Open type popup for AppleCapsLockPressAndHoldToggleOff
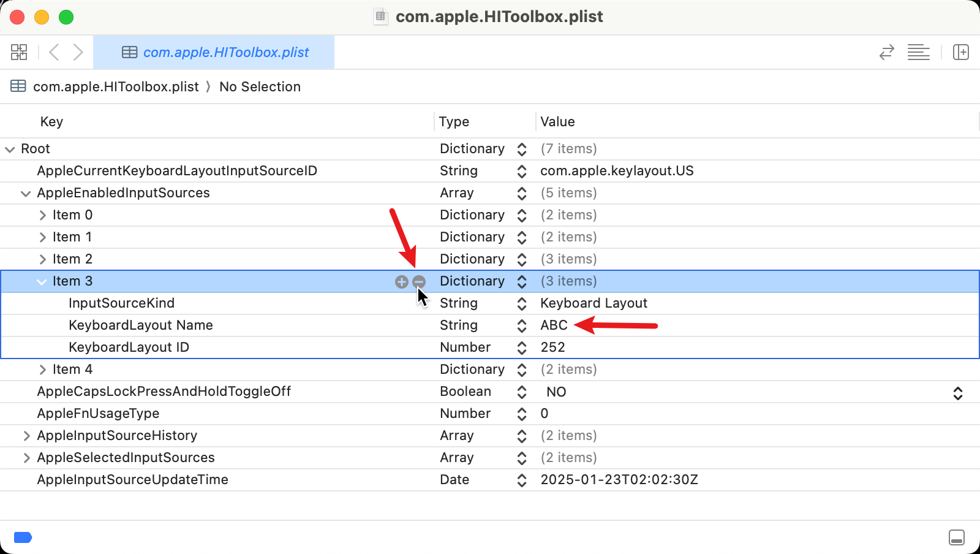980x554 pixels. [x=522, y=392]
